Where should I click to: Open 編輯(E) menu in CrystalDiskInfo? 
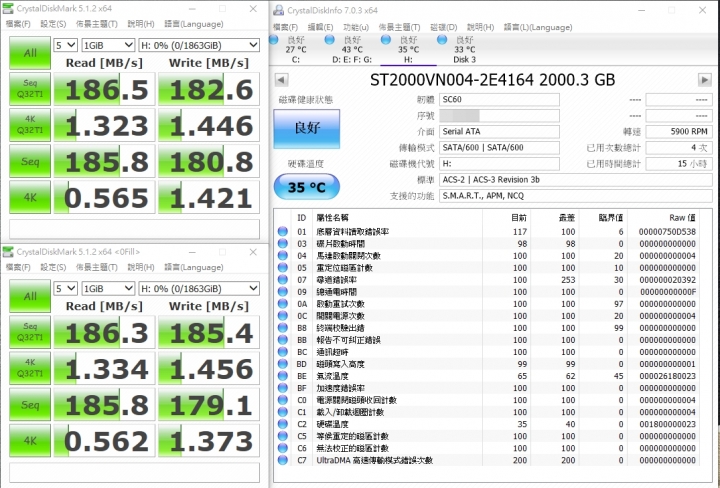coord(320,27)
